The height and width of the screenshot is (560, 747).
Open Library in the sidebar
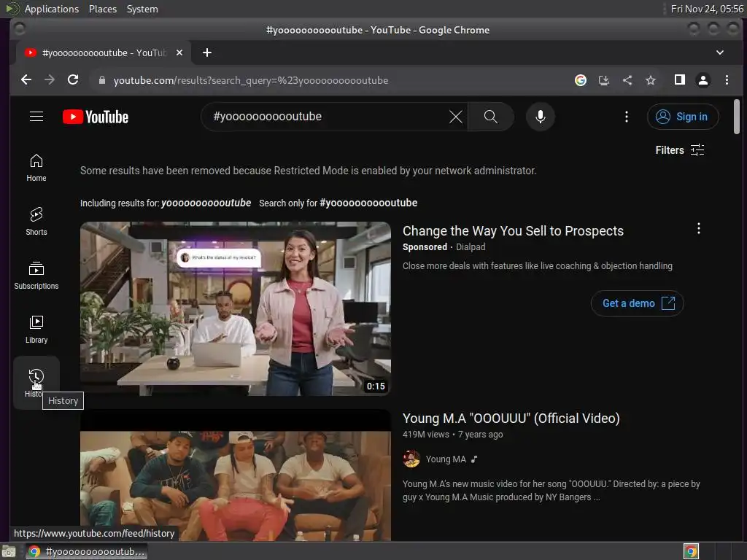point(36,330)
